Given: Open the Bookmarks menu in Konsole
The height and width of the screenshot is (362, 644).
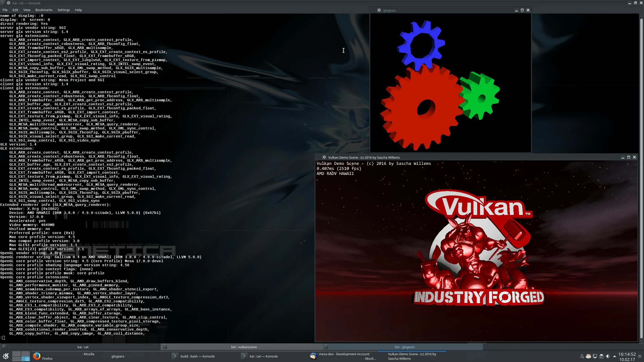Looking at the screenshot, I should click(x=44, y=10).
